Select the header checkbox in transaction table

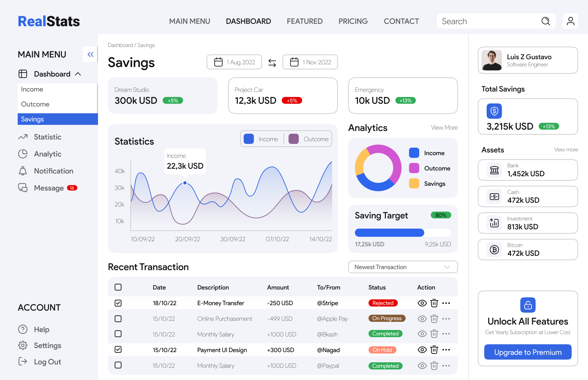point(118,287)
